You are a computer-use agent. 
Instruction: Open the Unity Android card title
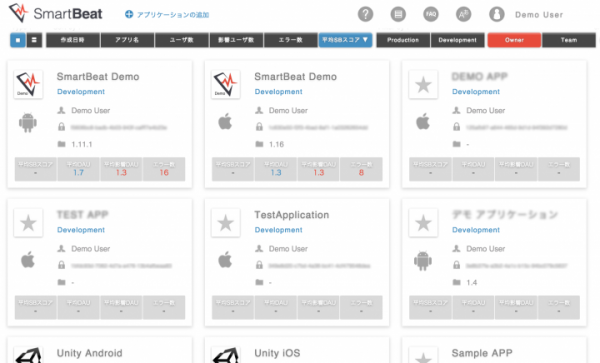click(90, 353)
